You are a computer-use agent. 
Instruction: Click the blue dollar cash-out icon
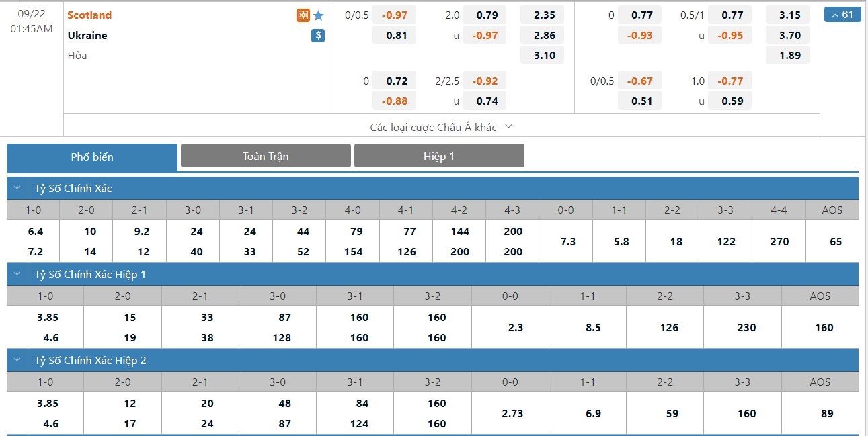(x=318, y=36)
